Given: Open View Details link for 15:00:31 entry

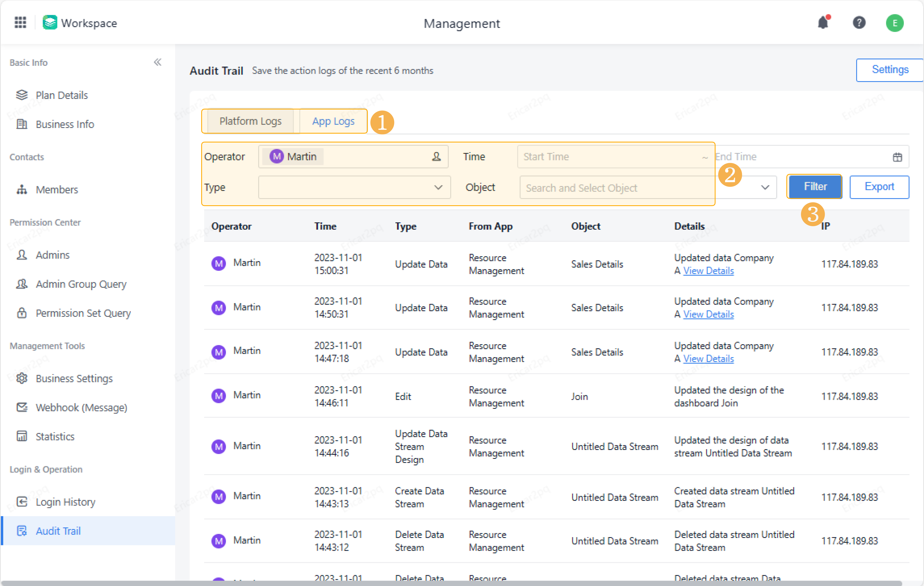Looking at the screenshot, I should [708, 271].
